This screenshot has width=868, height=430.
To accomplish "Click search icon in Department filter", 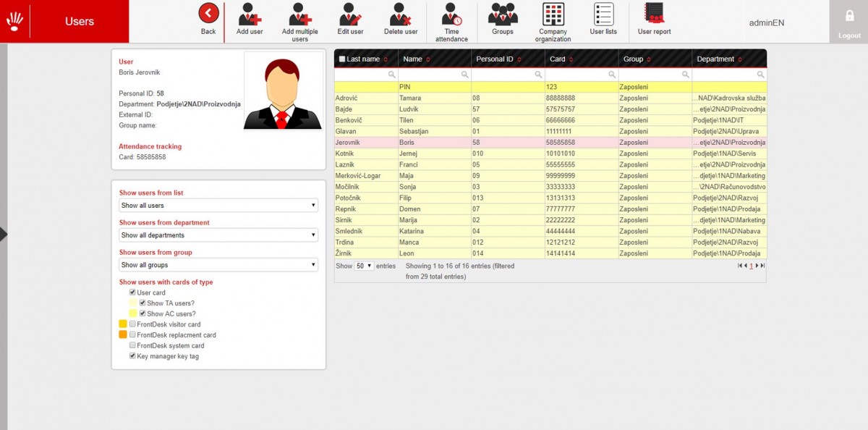I will 760,75.
